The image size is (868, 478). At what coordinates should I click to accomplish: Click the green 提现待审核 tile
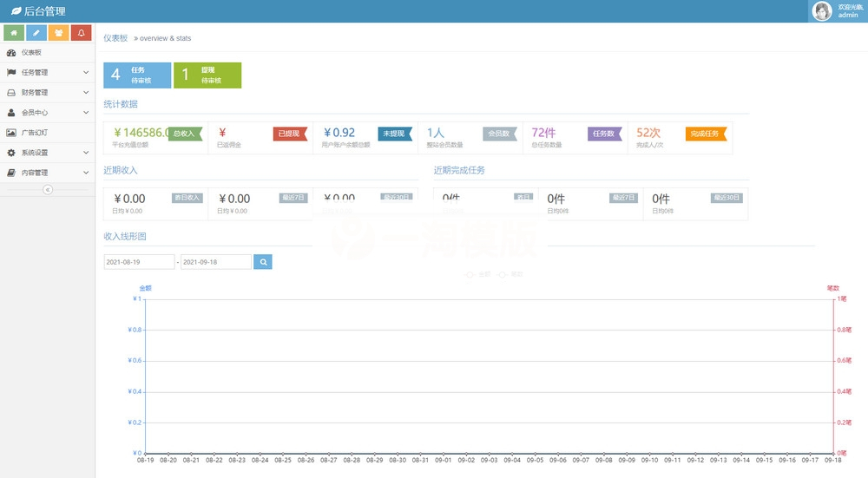[x=207, y=75]
